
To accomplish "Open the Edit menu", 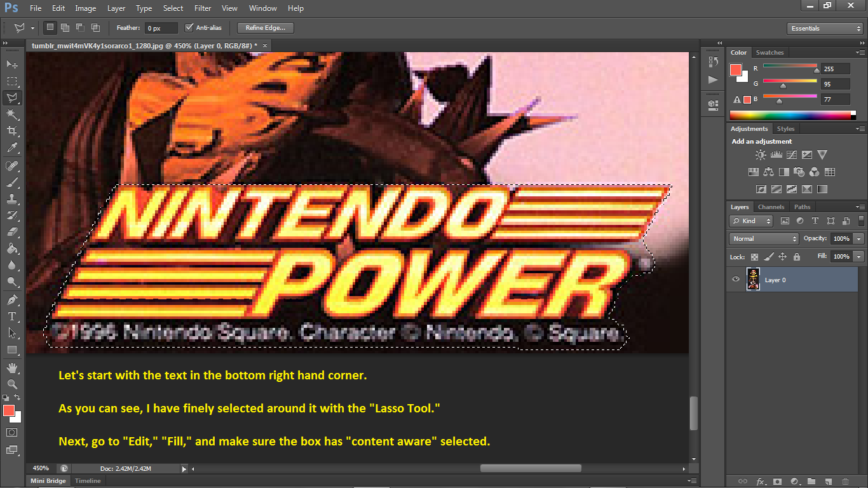I will click(x=58, y=8).
